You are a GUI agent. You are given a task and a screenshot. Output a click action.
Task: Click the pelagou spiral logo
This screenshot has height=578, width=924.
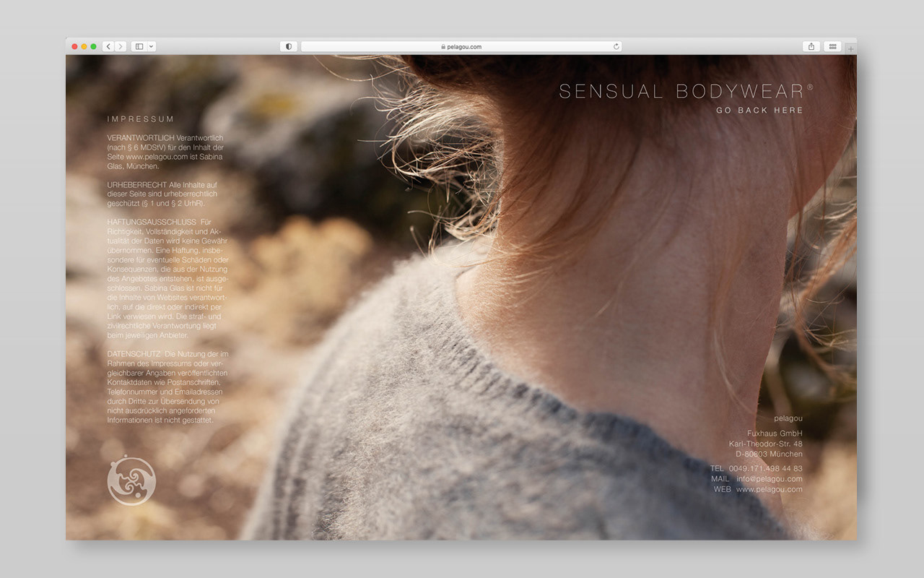pyautogui.click(x=131, y=480)
